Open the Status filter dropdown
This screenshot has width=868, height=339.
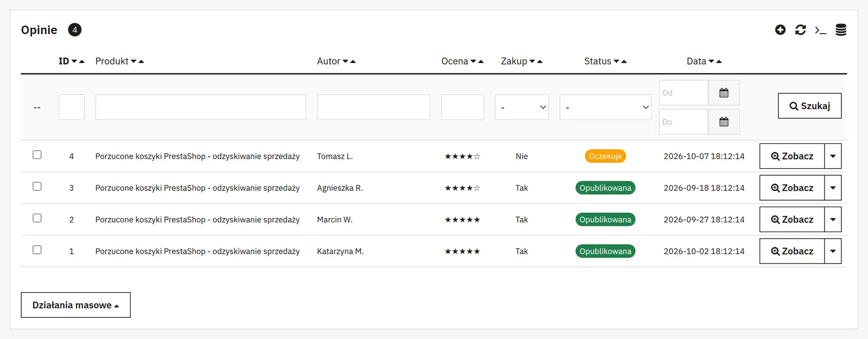(605, 107)
